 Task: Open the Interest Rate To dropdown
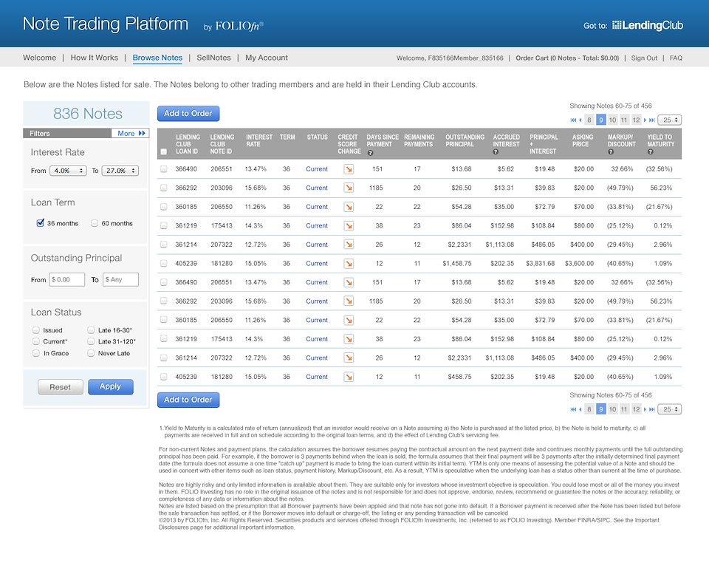(x=120, y=171)
